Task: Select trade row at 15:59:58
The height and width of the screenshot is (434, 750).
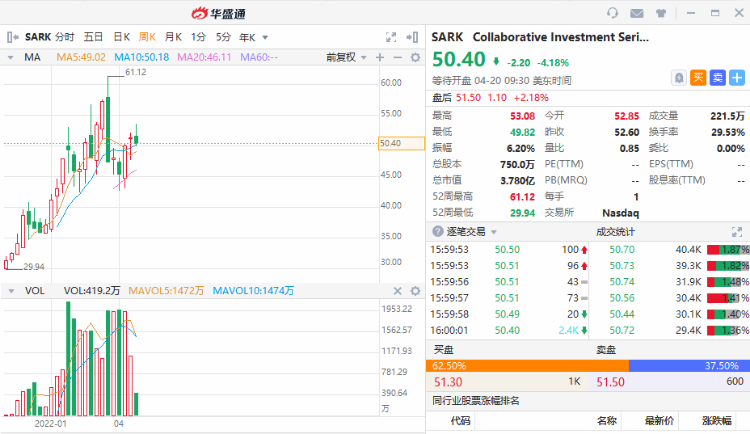Action: [x=509, y=314]
